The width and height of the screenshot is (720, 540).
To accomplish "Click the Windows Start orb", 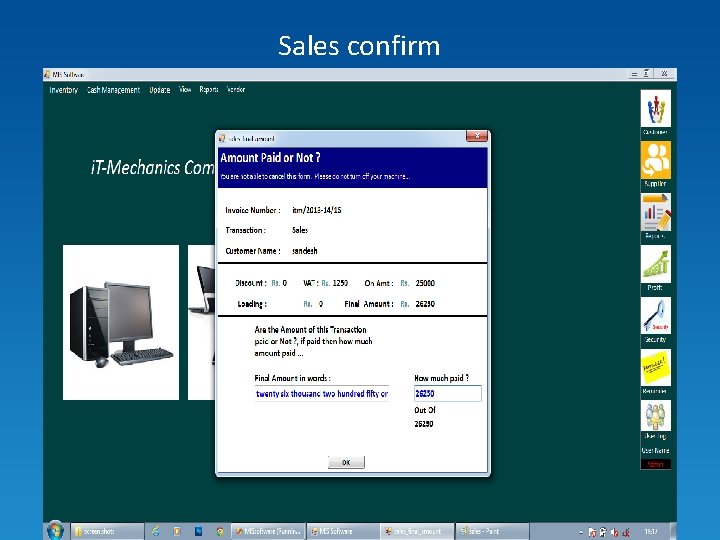I will click(x=55, y=531).
